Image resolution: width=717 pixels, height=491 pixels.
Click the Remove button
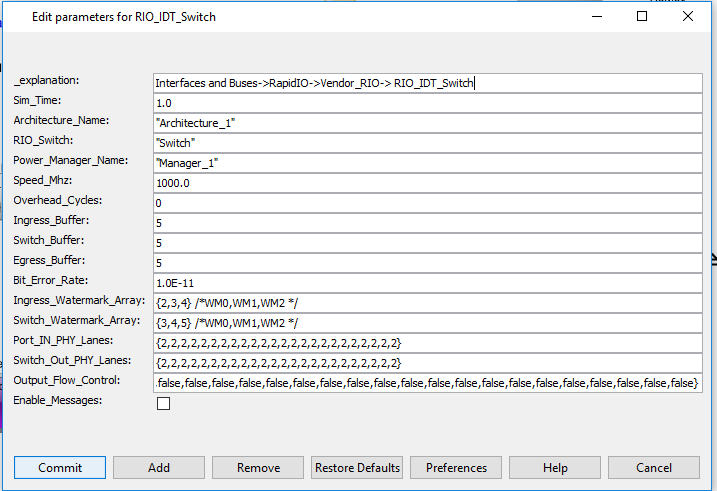[258, 467]
